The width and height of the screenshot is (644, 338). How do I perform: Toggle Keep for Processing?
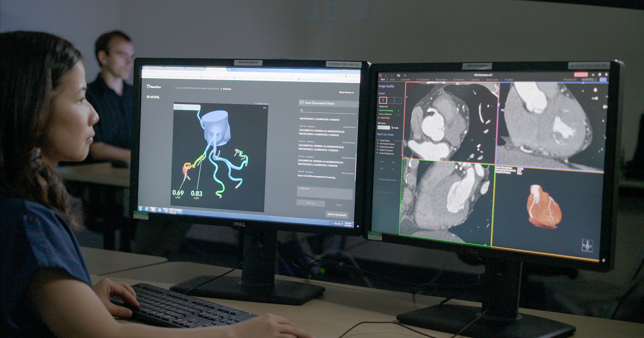(x=386, y=110)
